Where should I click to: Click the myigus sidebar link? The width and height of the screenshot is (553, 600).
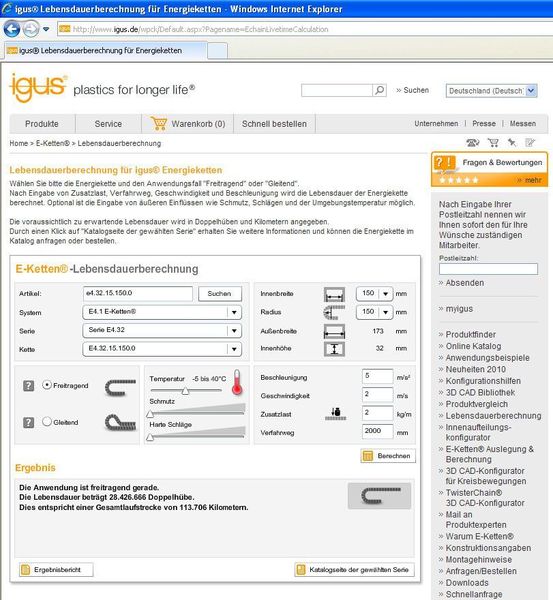coord(459,309)
